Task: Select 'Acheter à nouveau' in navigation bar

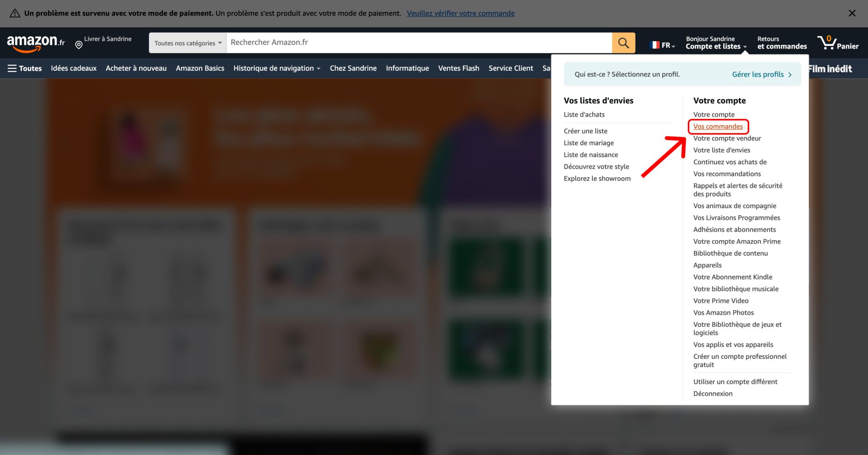Action: click(136, 69)
